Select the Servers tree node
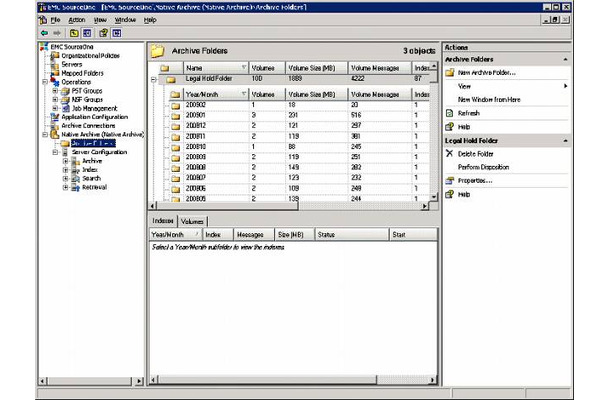This screenshot has width=610, height=400. pyautogui.click(x=72, y=64)
